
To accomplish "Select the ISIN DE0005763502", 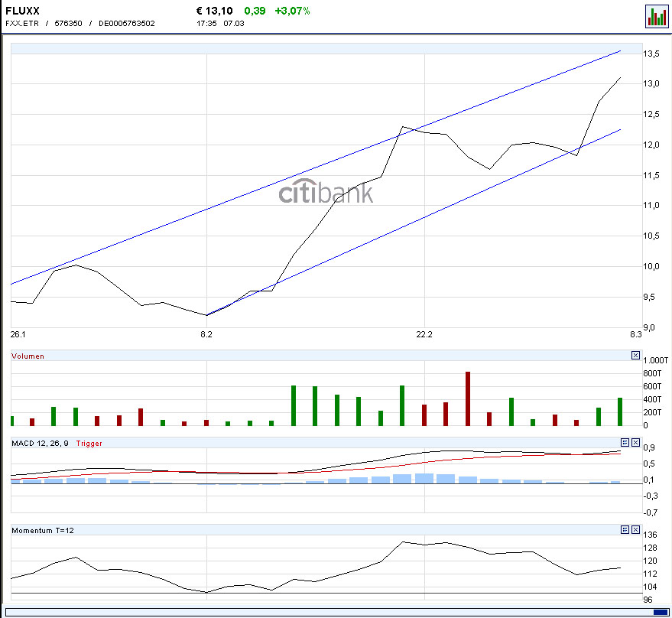I will click(x=126, y=23).
